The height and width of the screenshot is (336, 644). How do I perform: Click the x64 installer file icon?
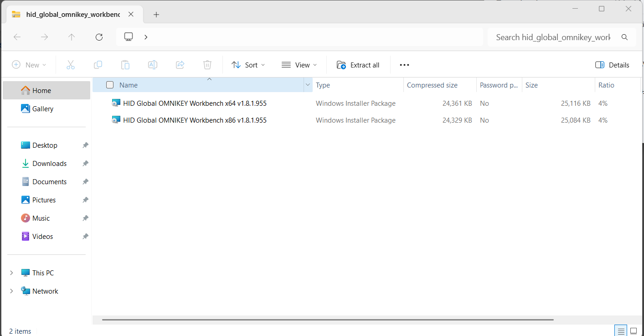(116, 103)
